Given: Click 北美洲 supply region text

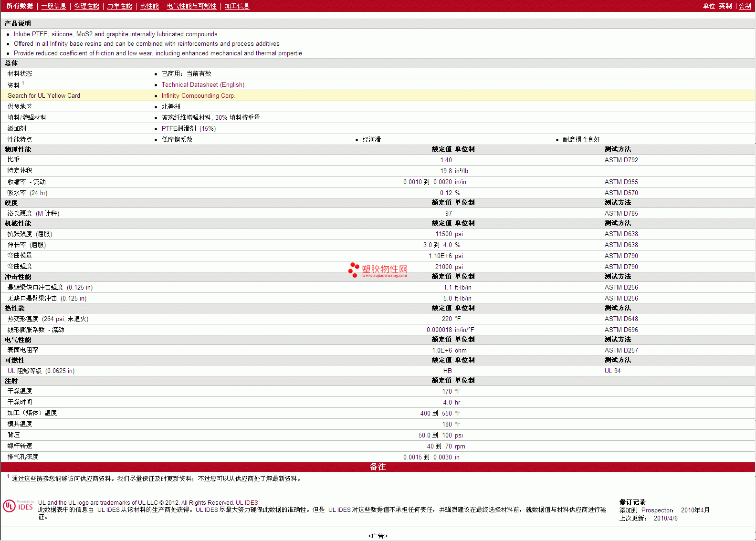Looking at the screenshot, I should coord(171,106).
